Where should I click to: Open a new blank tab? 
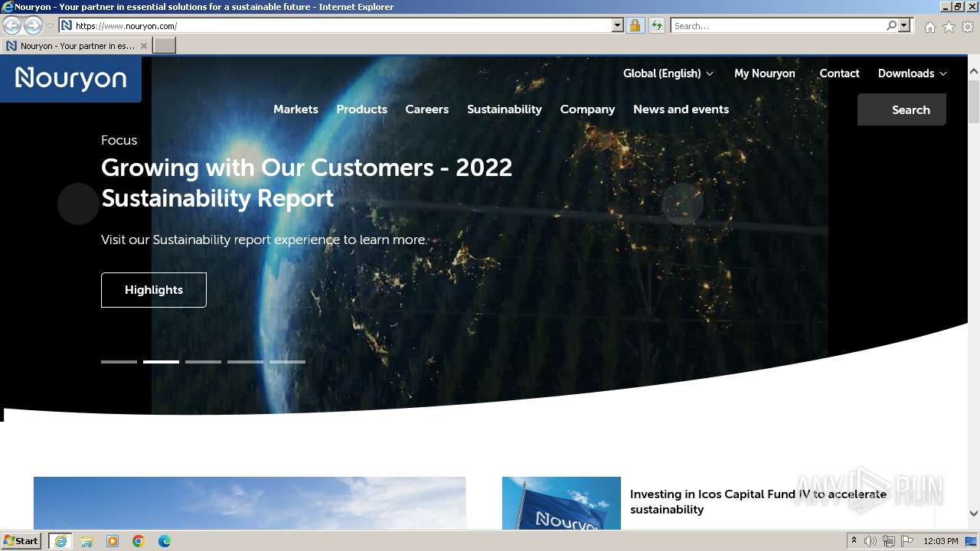(165, 46)
